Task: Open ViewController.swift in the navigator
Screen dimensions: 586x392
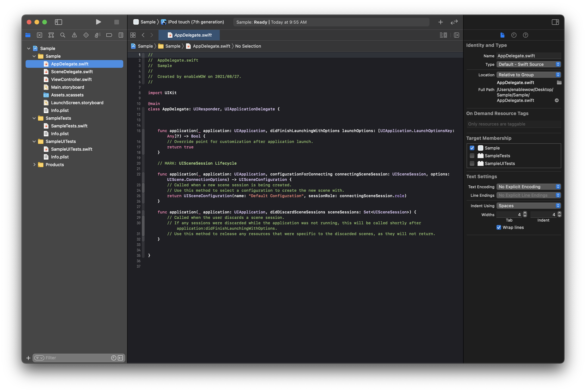Action: (71, 79)
